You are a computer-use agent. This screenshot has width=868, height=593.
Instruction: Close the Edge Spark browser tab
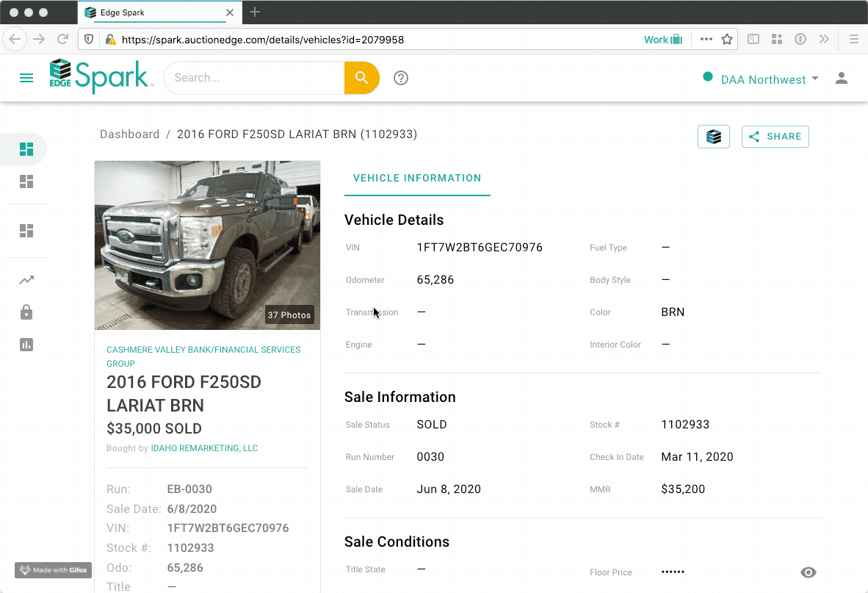(x=230, y=12)
